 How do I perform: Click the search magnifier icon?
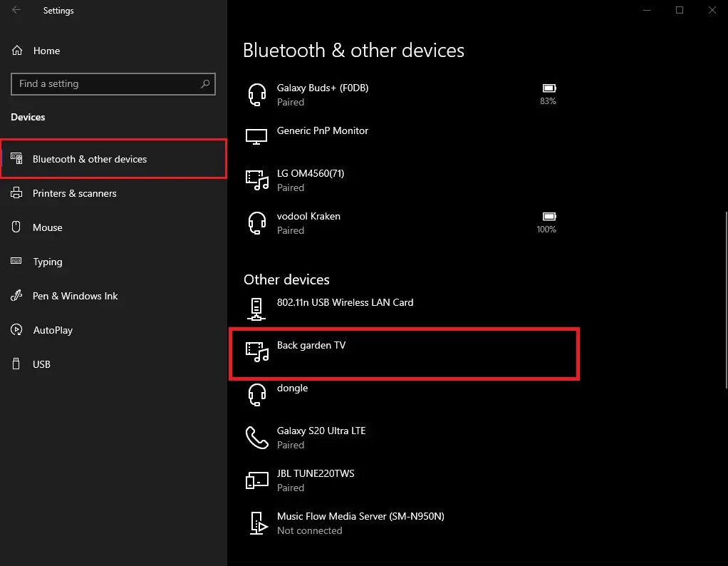(204, 84)
